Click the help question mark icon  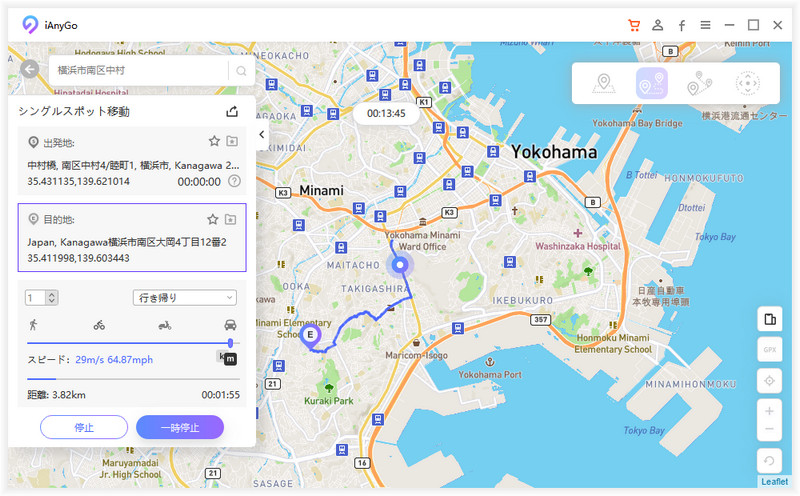pos(234,181)
